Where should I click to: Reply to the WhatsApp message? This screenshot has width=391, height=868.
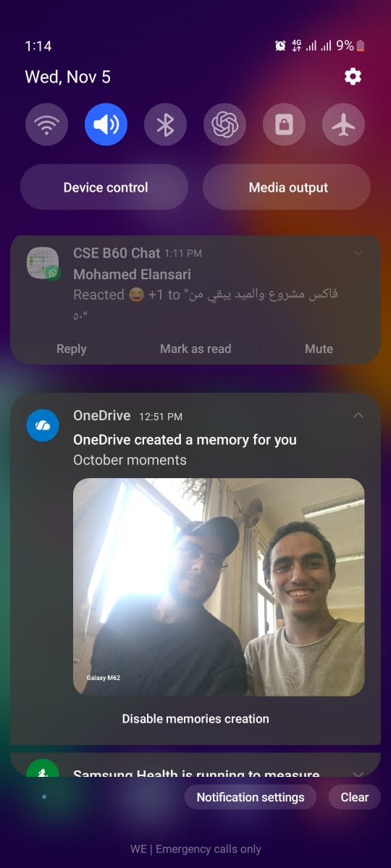(x=72, y=349)
